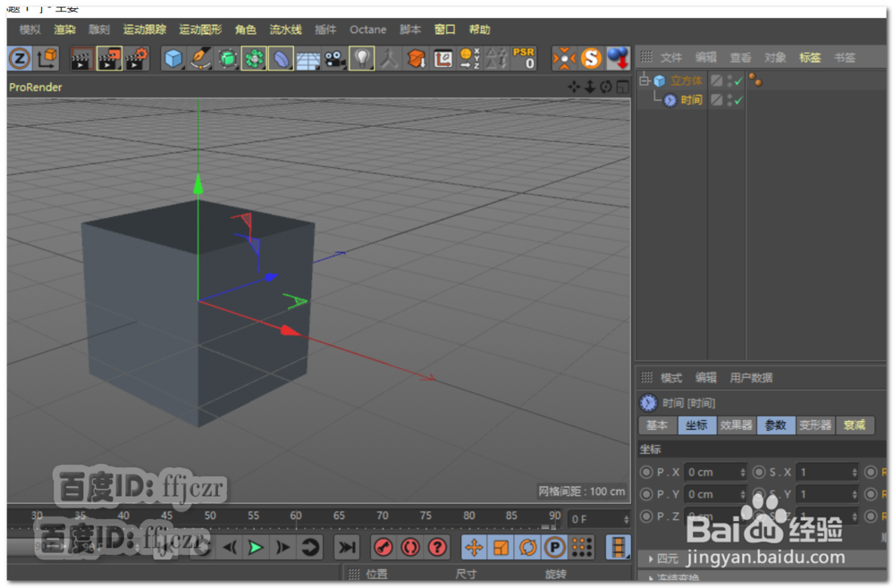Click the Keyframe Selection question icon
This screenshot has height=588, width=894.
click(437, 548)
